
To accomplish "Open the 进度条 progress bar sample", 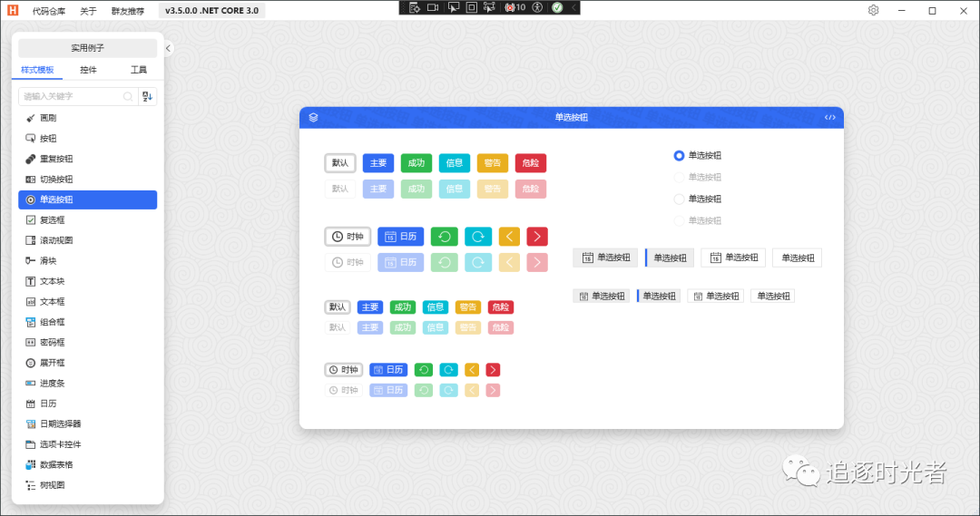I will tap(87, 383).
